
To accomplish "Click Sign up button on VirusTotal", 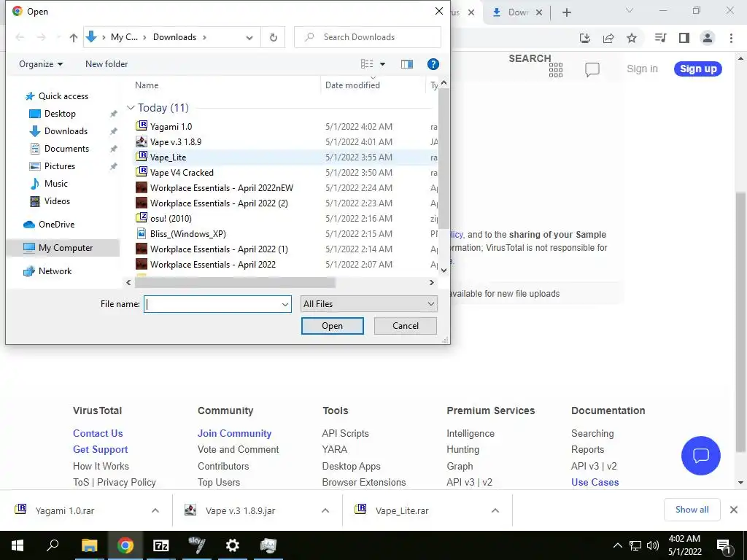I will coord(698,69).
